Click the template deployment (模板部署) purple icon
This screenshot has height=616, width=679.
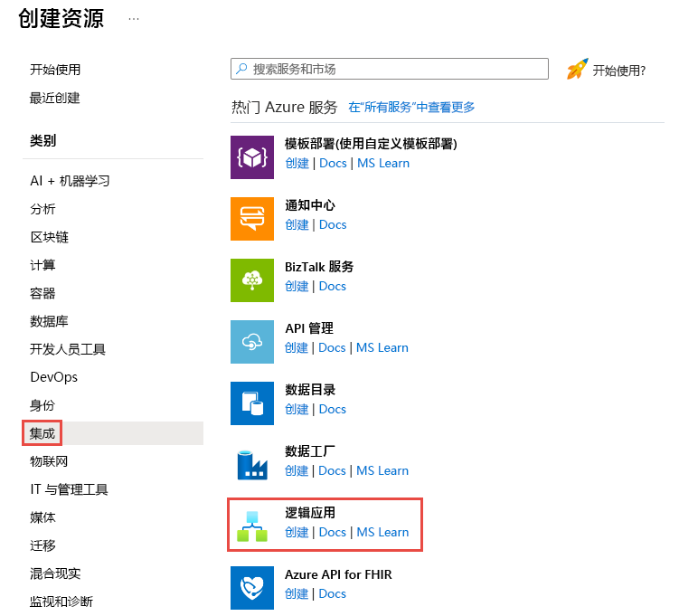(252, 157)
